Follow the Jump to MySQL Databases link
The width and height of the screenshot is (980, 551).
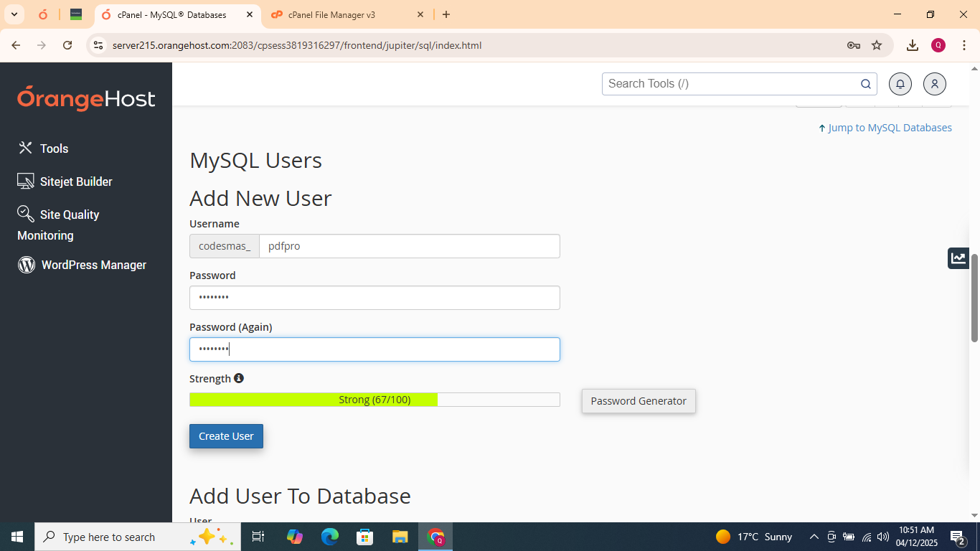coord(890,127)
